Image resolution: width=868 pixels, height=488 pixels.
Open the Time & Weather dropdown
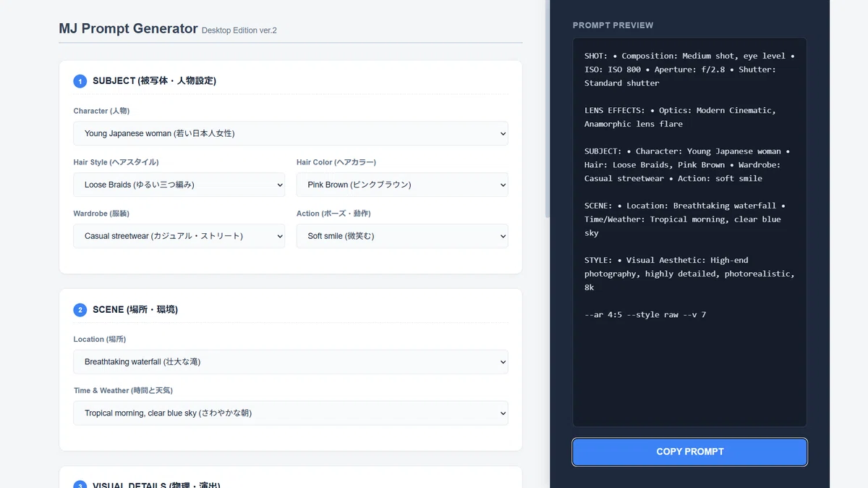point(290,413)
